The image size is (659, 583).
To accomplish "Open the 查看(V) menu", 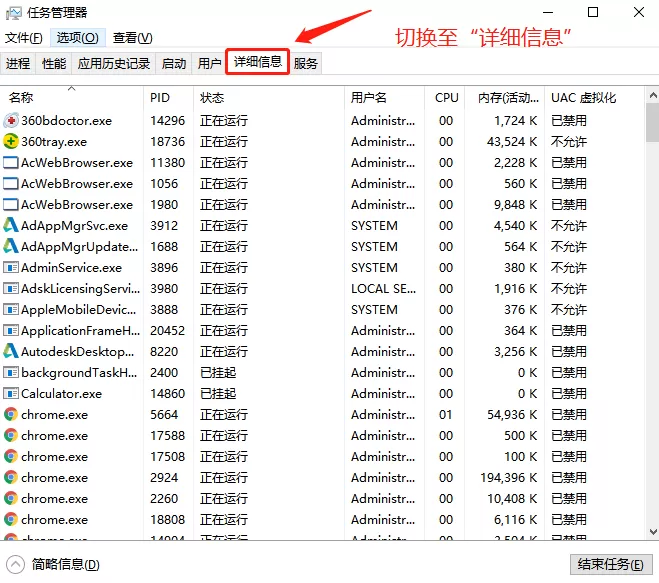I will 132,38.
